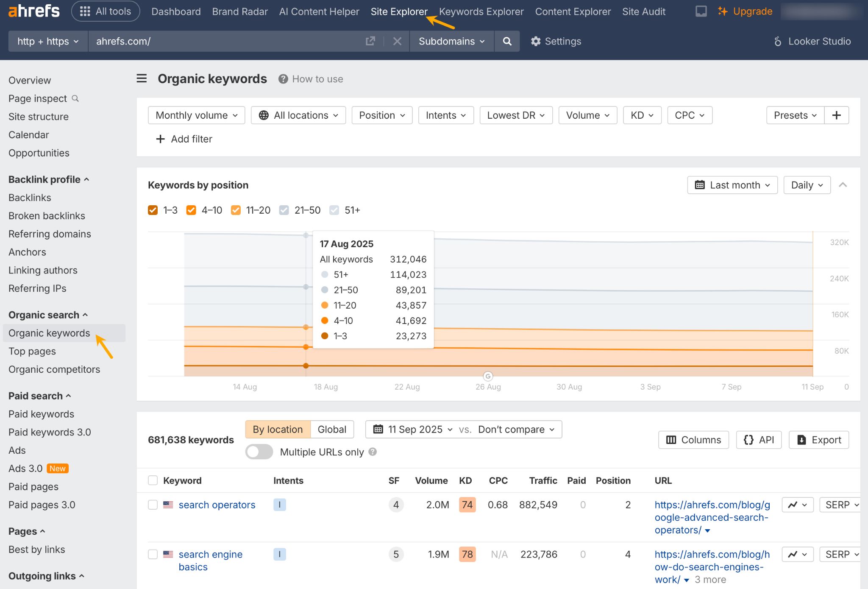Click the search magnifier next to the URL bar
This screenshot has height=589, width=868.
[x=507, y=41]
